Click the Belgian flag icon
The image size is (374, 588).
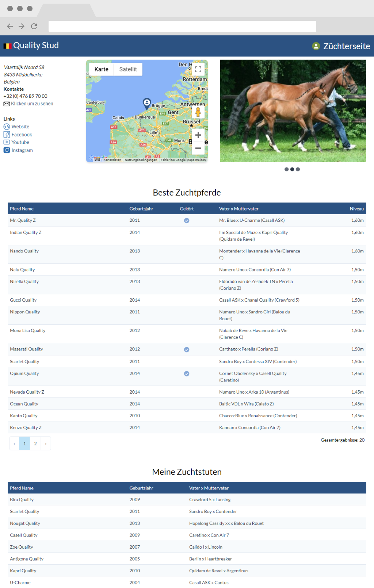(x=8, y=46)
